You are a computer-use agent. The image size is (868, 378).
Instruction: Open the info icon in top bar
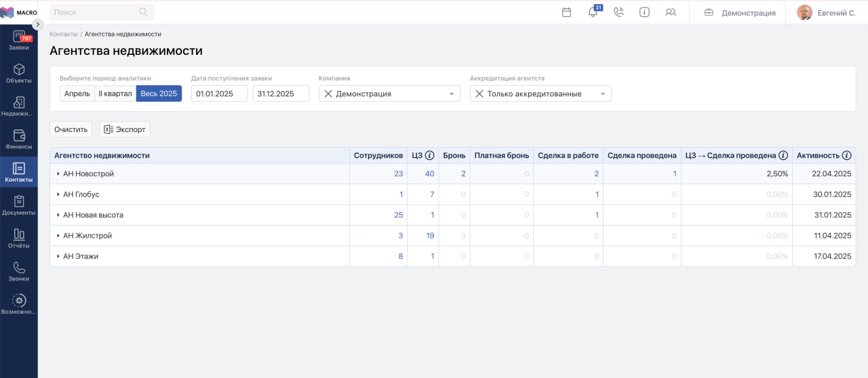[x=644, y=12]
